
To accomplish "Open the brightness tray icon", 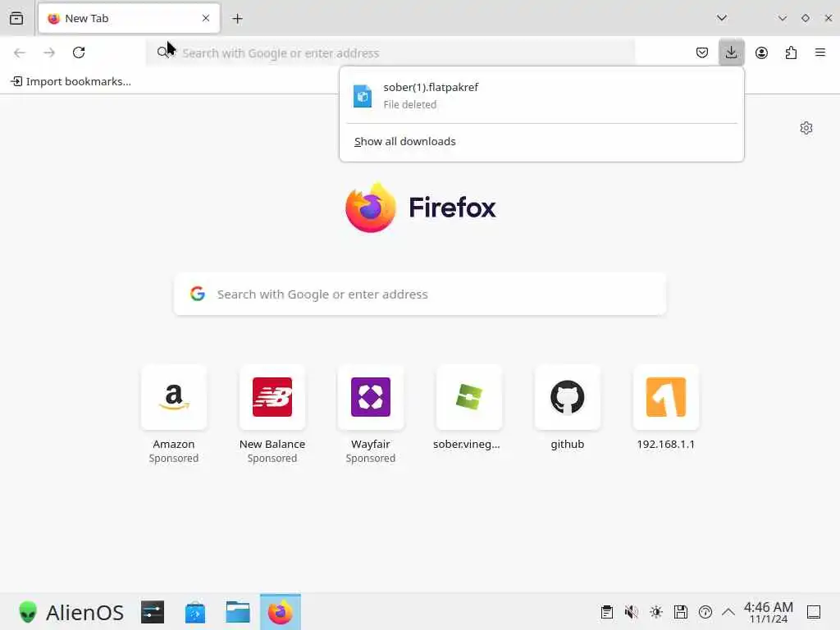I will pyautogui.click(x=655, y=612).
